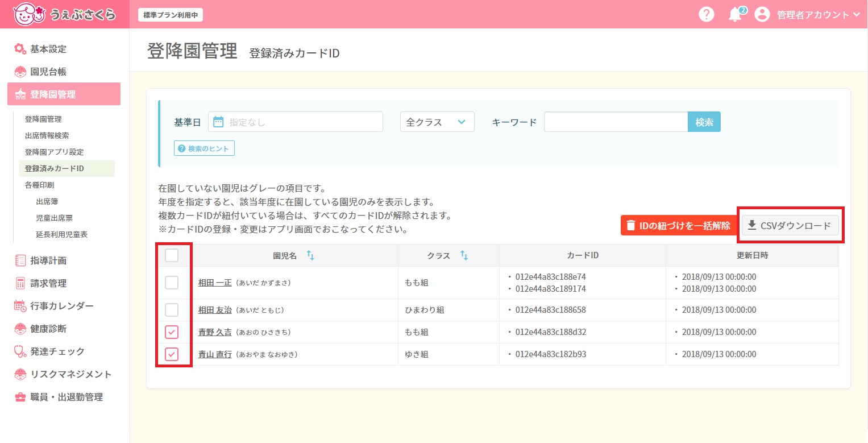The height and width of the screenshot is (443, 868).
Task: Open the 全クラス class dropdown
Action: click(x=437, y=122)
